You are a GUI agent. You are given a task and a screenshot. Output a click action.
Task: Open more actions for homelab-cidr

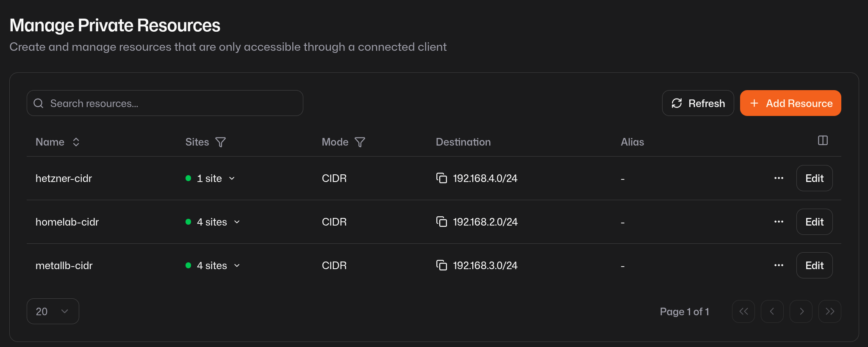coord(779,222)
